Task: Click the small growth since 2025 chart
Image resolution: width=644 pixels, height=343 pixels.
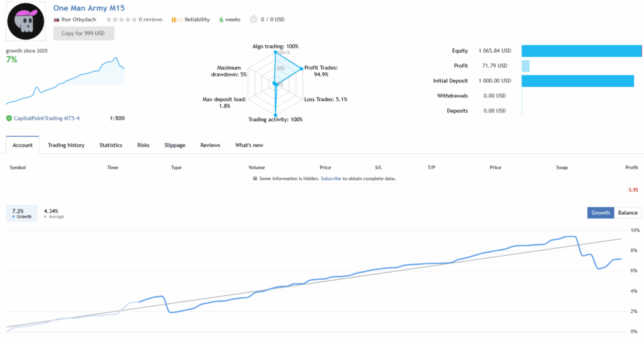Action: pos(65,82)
